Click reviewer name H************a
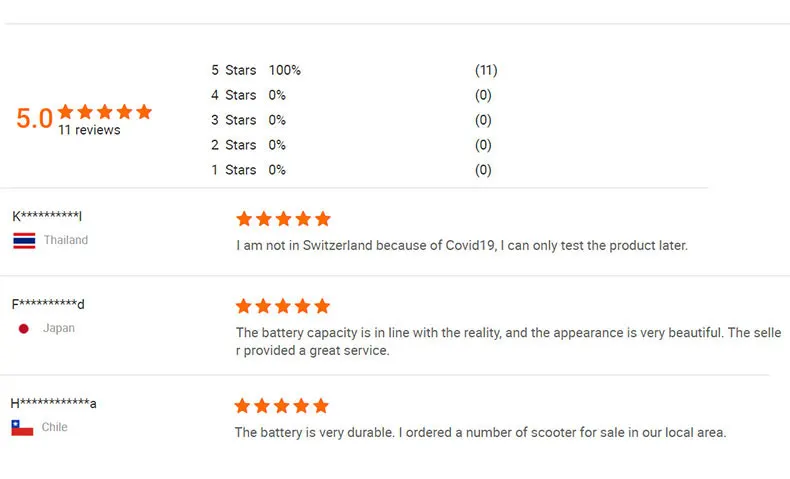 coord(54,404)
